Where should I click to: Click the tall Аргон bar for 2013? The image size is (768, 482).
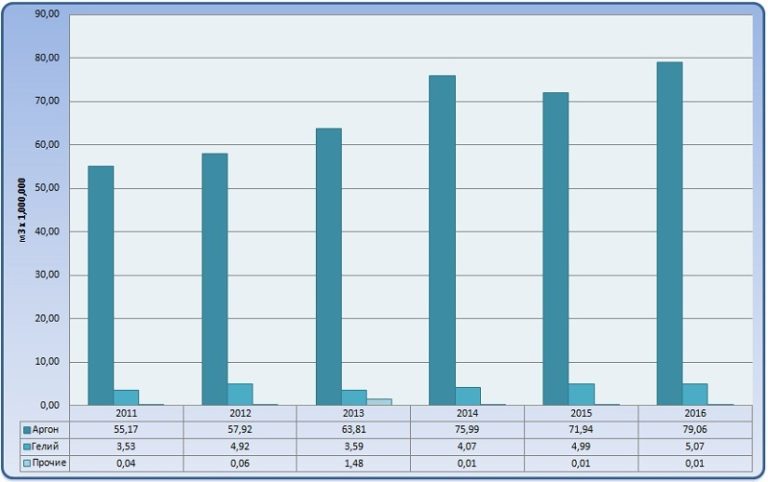pos(329,266)
